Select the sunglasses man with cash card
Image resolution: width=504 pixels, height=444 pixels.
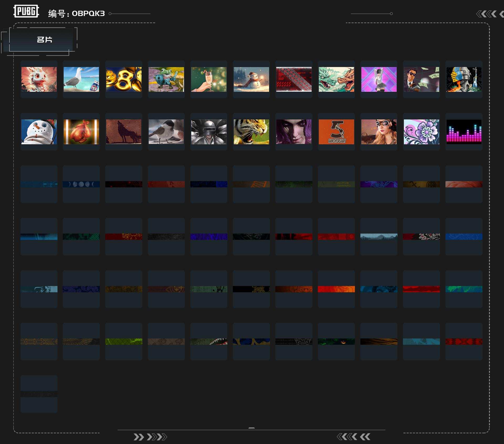click(x=422, y=79)
